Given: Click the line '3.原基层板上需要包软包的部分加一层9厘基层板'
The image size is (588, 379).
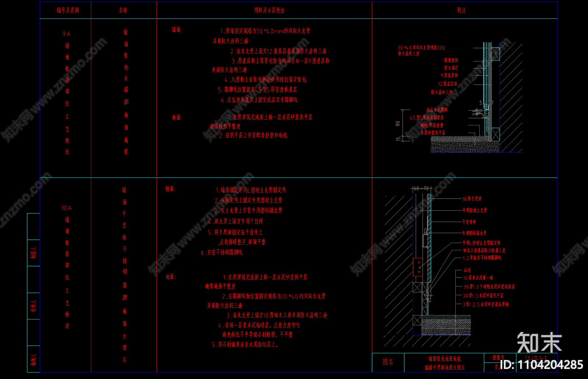Looking at the screenshot, I should point(281,61).
